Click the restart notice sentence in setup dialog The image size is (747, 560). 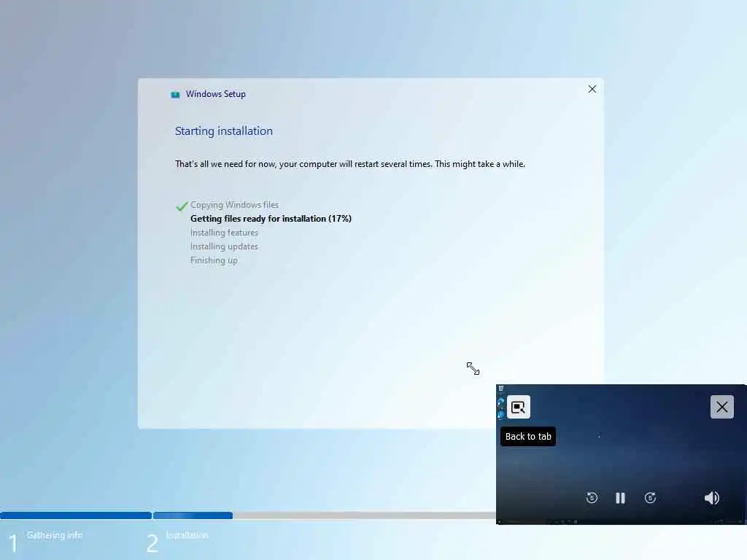click(x=350, y=164)
